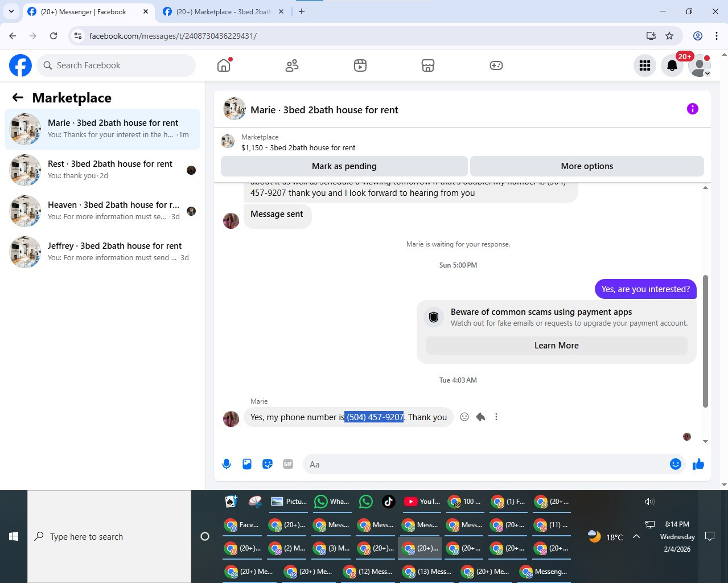Attach a file with the photo icon
728x583 pixels.
click(x=247, y=464)
